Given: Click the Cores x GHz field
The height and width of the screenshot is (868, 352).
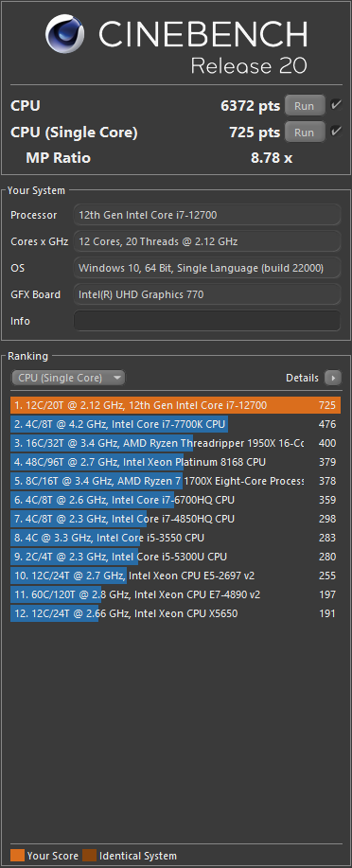Looking at the screenshot, I should [207, 241].
